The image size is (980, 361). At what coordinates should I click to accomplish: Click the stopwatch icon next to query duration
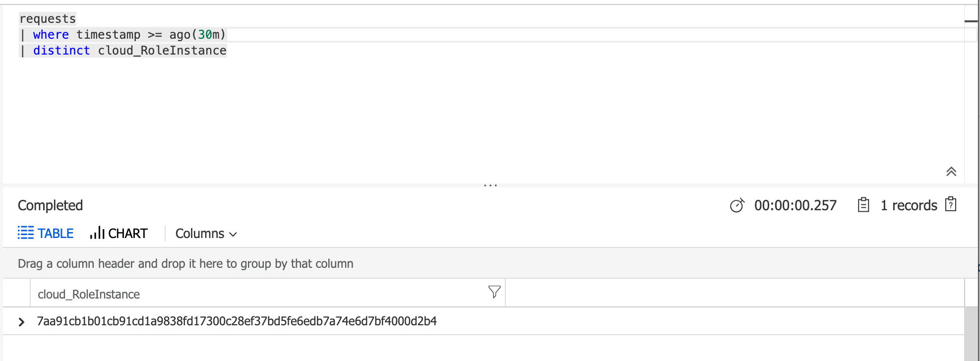pyautogui.click(x=737, y=205)
